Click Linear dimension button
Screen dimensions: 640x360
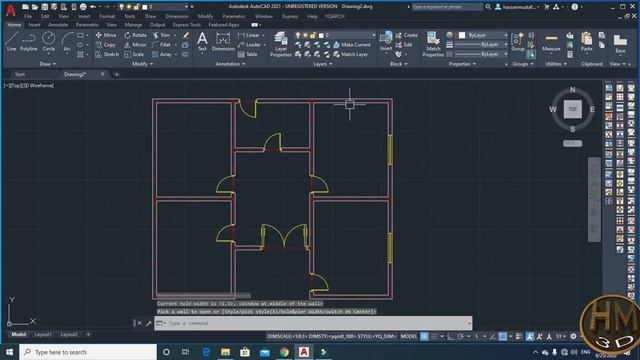click(x=249, y=35)
